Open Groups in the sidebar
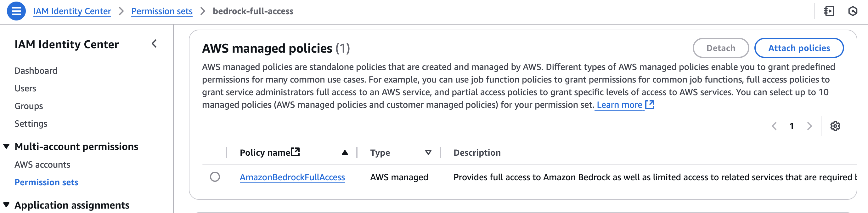Screen dimensions: 868x213 click(29, 106)
